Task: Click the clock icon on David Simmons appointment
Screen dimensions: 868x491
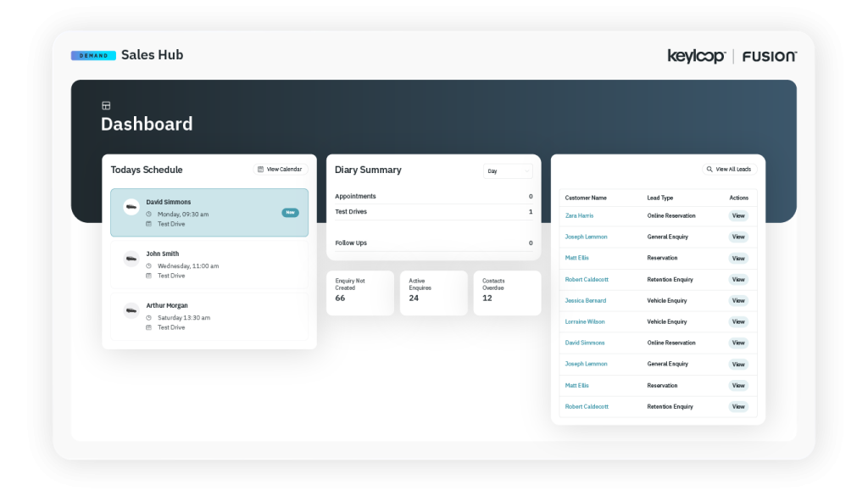Action: [x=148, y=213]
